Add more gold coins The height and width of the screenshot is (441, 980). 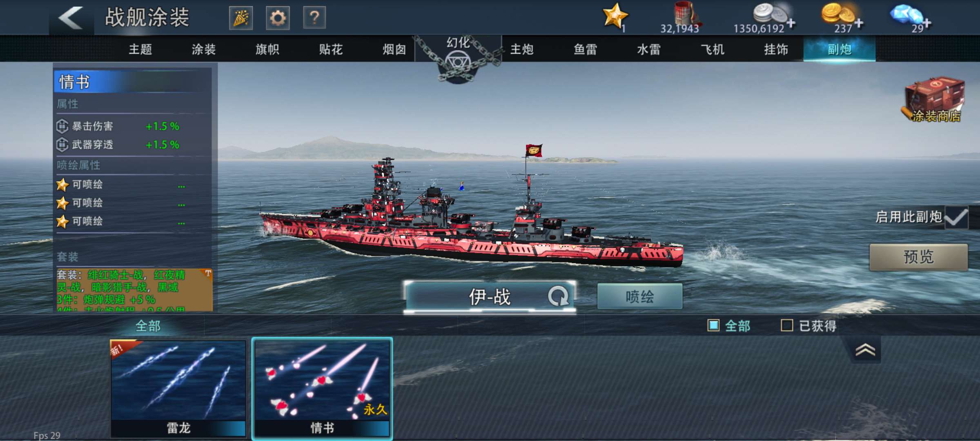(859, 23)
